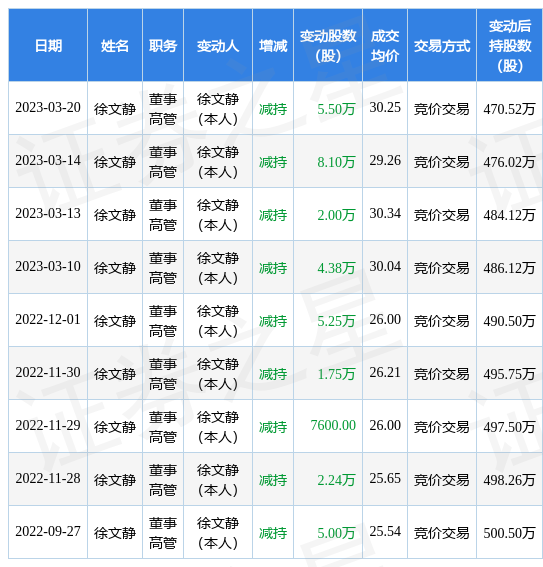This screenshot has width=543, height=567.
Task: Click the 交易方式 column header
Action: click(442, 46)
